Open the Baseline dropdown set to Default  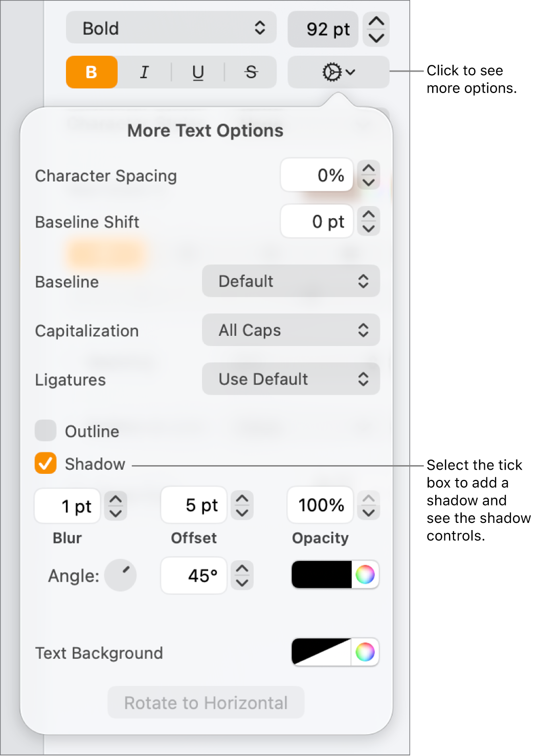click(x=290, y=281)
